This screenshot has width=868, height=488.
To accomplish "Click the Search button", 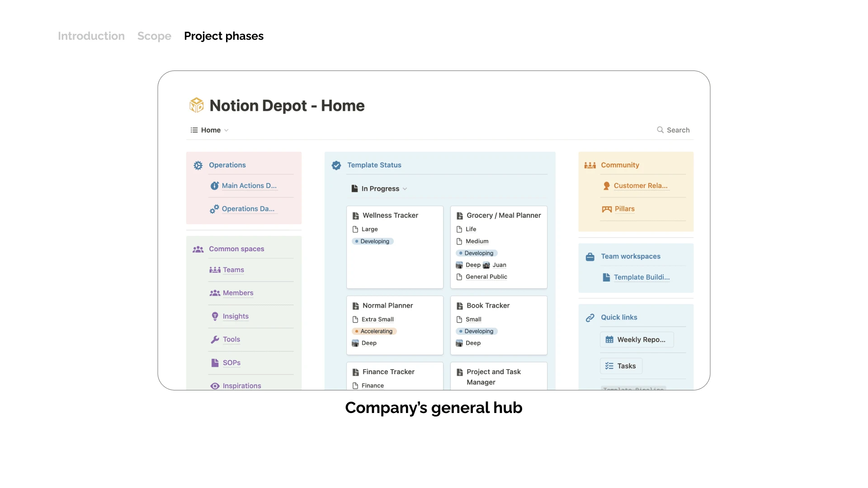I will (x=673, y=130).
